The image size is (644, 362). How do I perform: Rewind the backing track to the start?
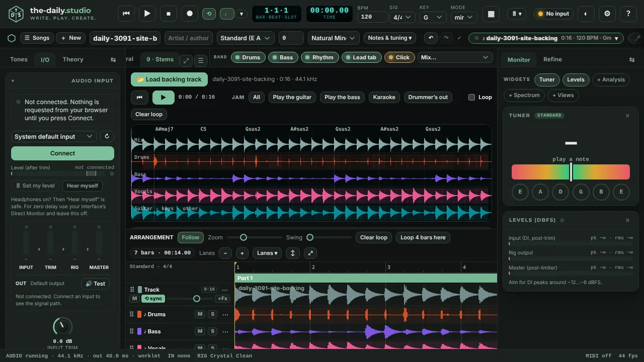[x=140, y=97]
